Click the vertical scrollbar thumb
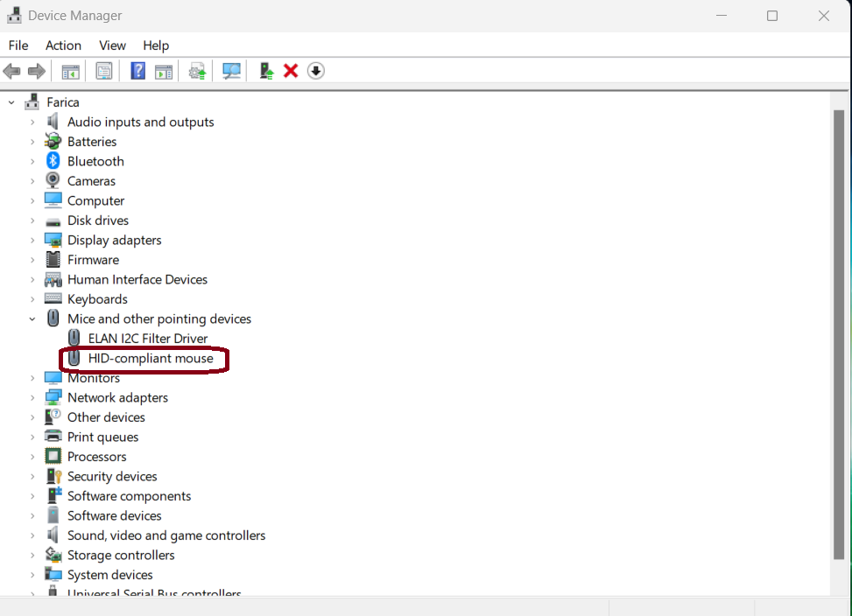The image size is (852, 616). [x=839, y=332]
